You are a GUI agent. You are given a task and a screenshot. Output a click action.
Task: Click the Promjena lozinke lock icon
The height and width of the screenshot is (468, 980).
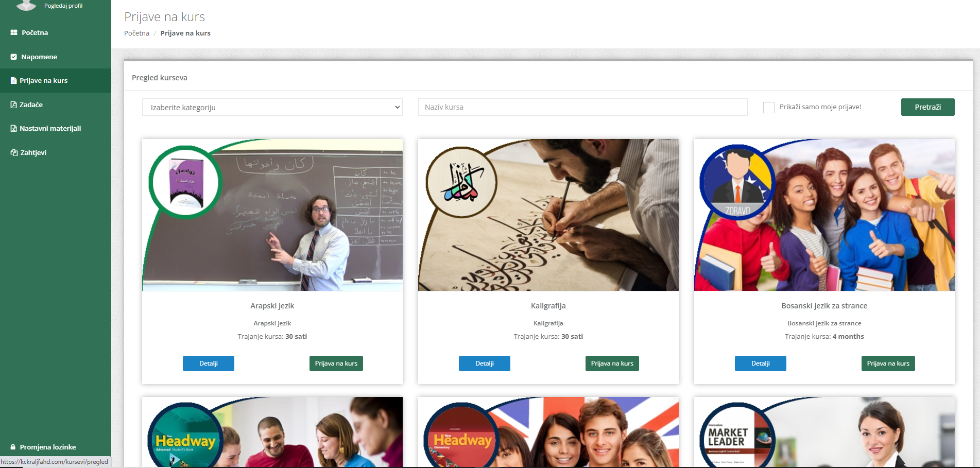click(x=13, y=447)
